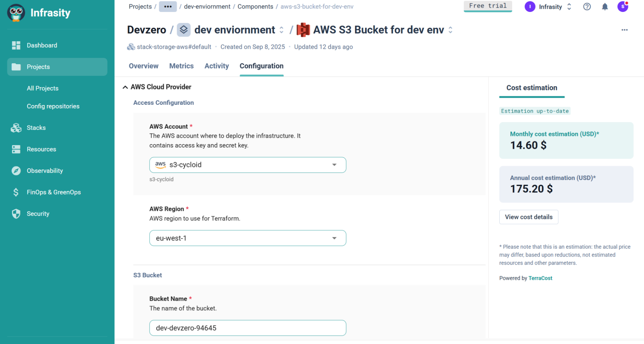Open the three-dot more options menu

tap(624, 30)
